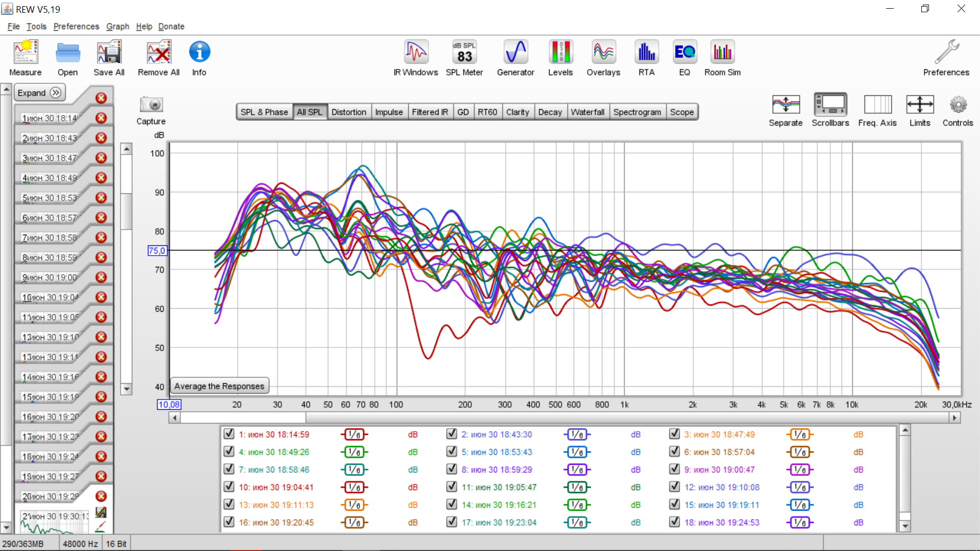
Task: Click the Capture camera icon
Action: pyautogui.click(x=151, y=105)
